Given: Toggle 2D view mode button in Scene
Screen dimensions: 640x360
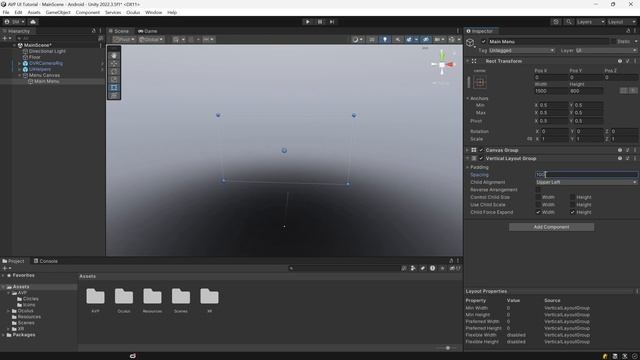Looking at the screenshot, I should [x=372, y=40].
